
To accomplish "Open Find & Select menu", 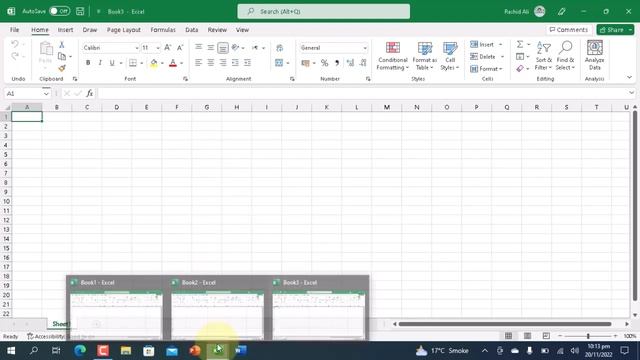I will 565,56.
